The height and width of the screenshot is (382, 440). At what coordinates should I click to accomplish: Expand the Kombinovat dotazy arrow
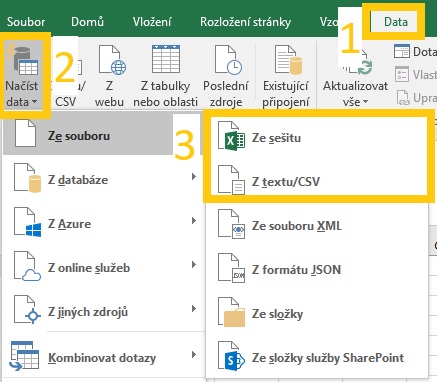[194, 355]
